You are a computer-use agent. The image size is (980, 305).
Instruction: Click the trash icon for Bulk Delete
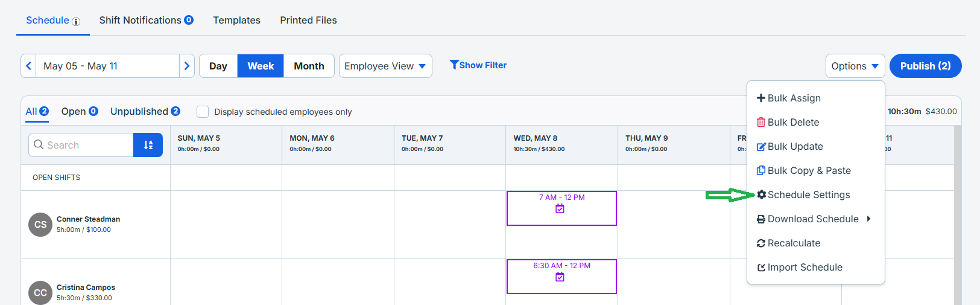click(761, 122)
